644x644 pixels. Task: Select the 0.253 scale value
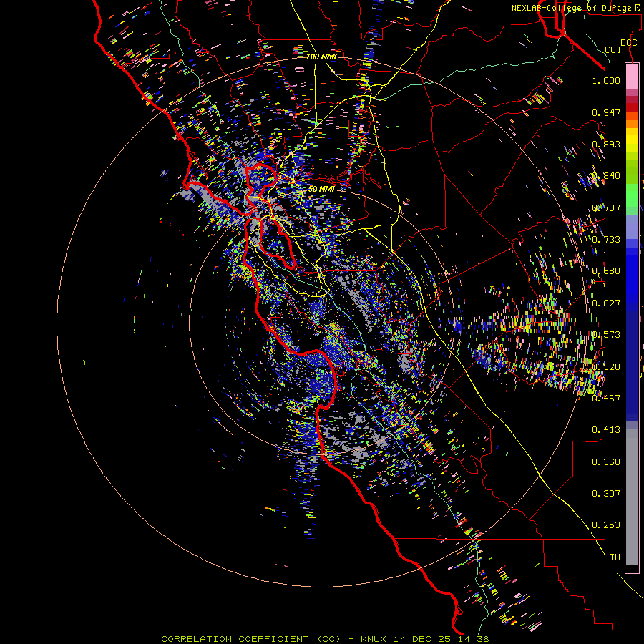point(606,525)
